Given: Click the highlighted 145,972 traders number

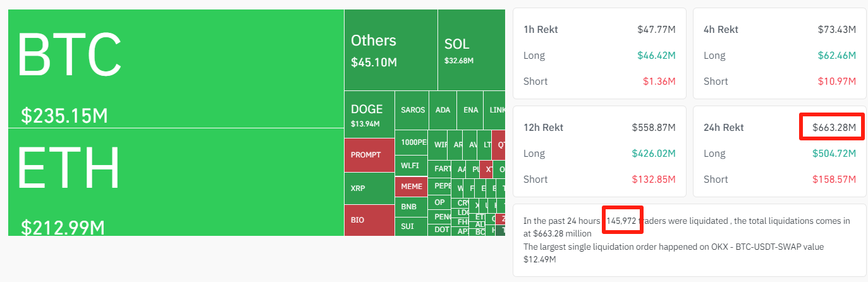Looking at the screenshot, I should click(x=623, y=221).
